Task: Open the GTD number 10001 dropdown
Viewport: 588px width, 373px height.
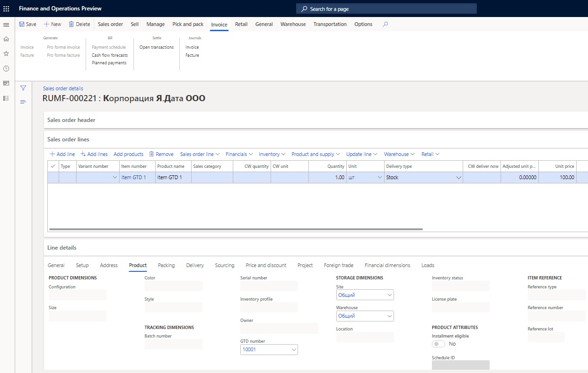Action: point(293,350)
